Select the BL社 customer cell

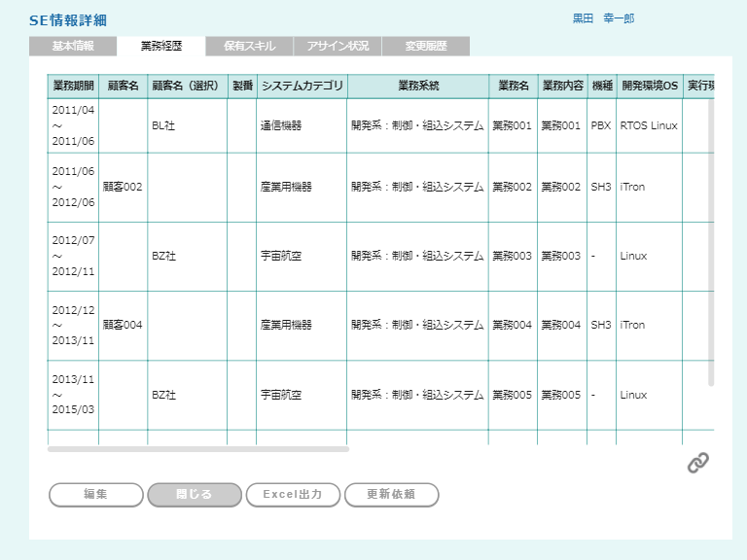tap(163, 126)
